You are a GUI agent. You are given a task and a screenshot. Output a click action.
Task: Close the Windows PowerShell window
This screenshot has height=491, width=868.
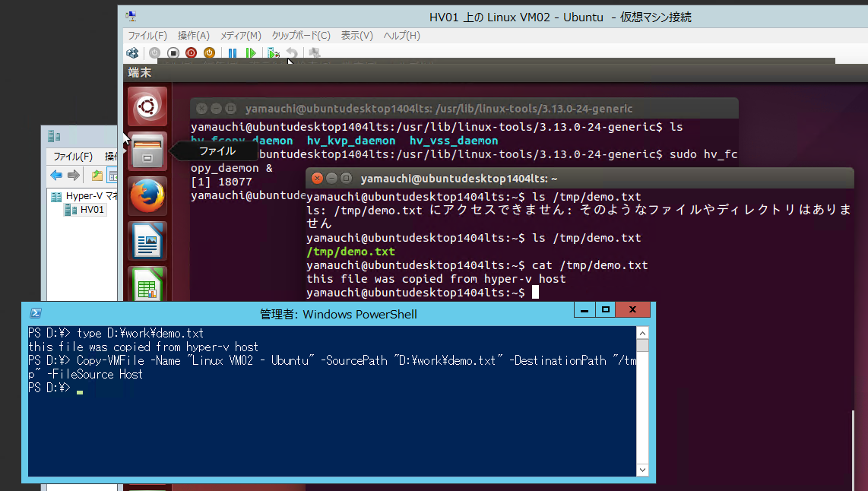point(632,309)
